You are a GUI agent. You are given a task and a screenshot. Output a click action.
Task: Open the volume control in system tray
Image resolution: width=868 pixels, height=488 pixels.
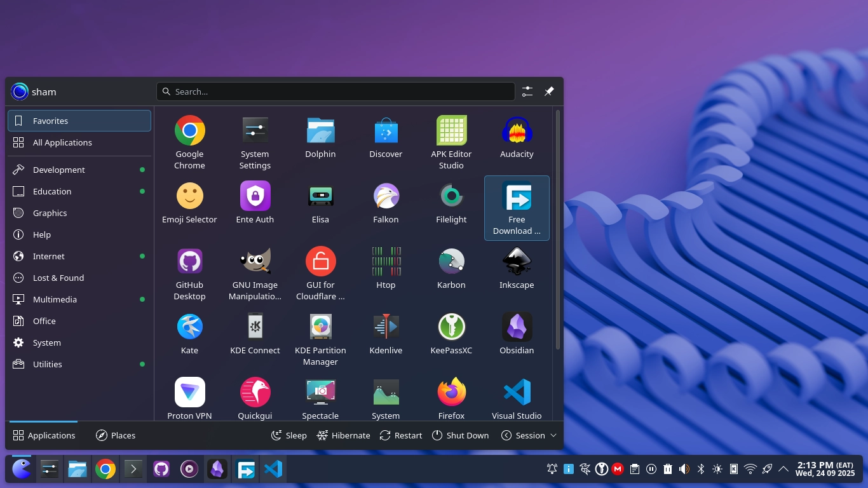pyautogui.click(x=684, y=469)
